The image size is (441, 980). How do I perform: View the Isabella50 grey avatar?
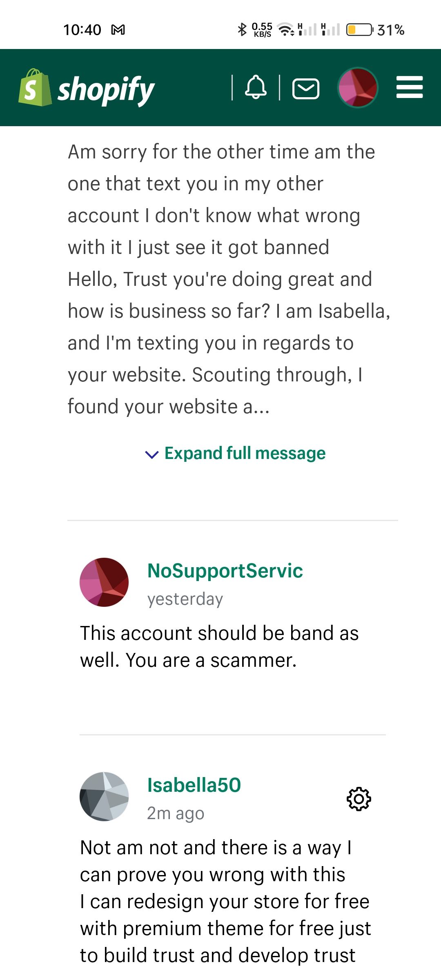104,796
